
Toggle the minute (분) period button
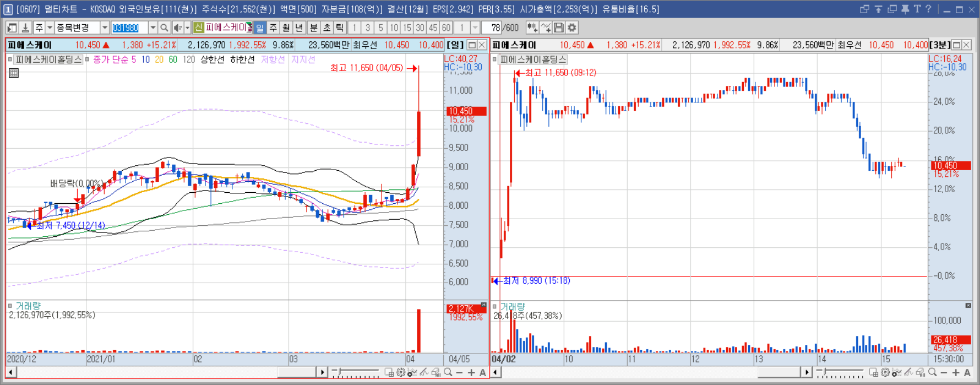(313, 28)
